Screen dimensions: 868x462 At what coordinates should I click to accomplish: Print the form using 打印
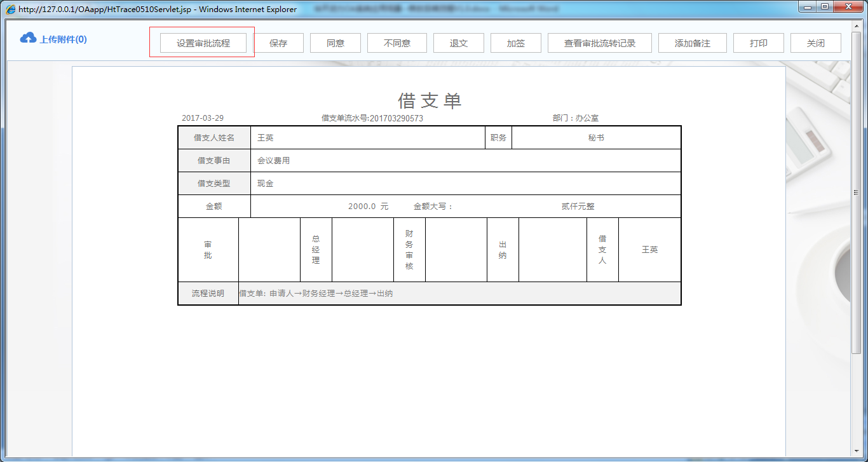click(758, 43)
